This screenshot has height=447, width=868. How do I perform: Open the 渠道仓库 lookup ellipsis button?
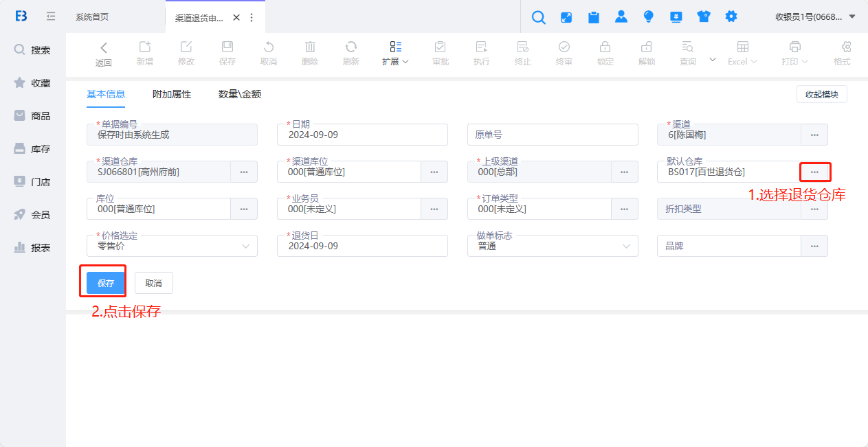[x=244, y=172]
